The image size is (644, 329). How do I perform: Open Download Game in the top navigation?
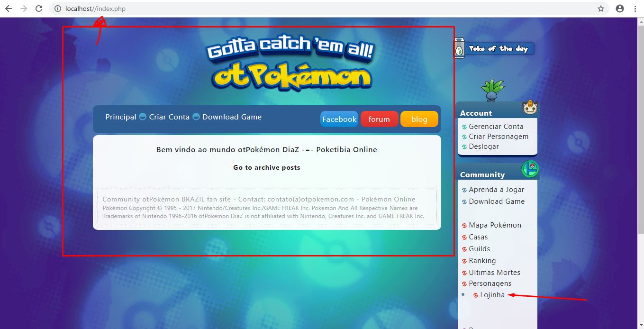pos(232,117)
